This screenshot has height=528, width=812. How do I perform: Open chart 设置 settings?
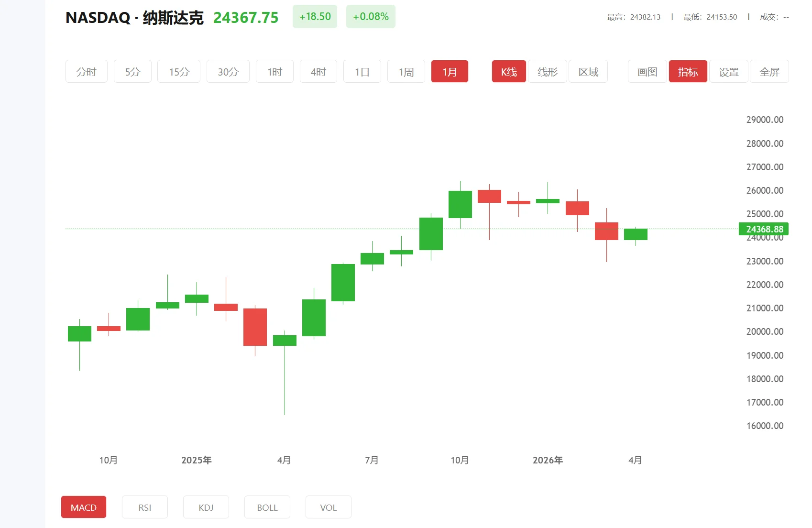tap(729, 72)
